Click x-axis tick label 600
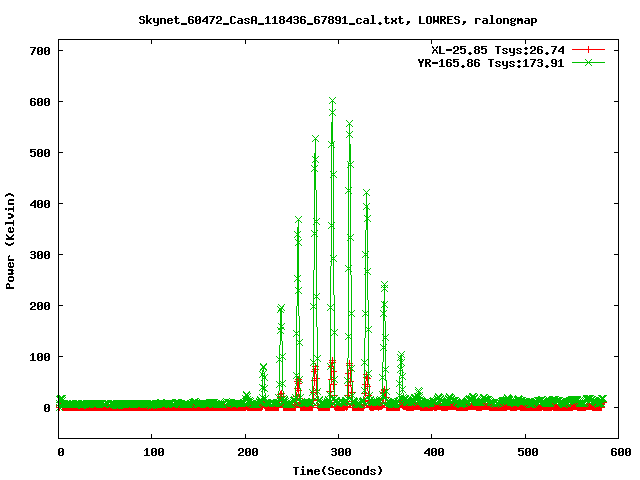 (x=621, y=452)
